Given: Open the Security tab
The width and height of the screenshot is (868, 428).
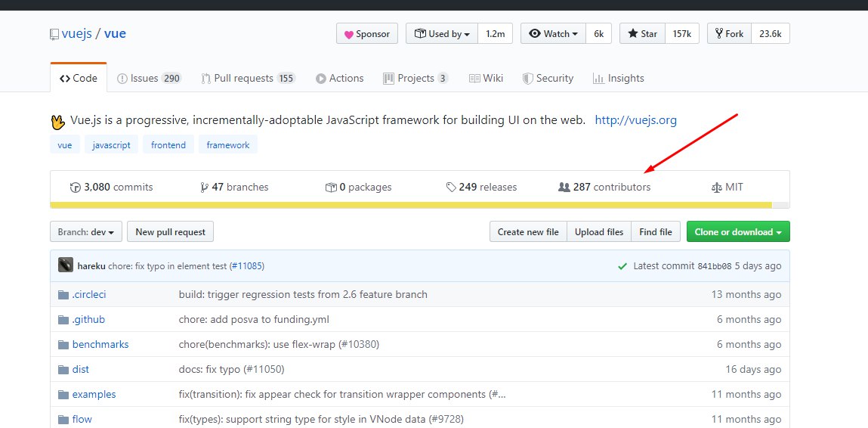Looking at the screenshot, I should [548, 78].
